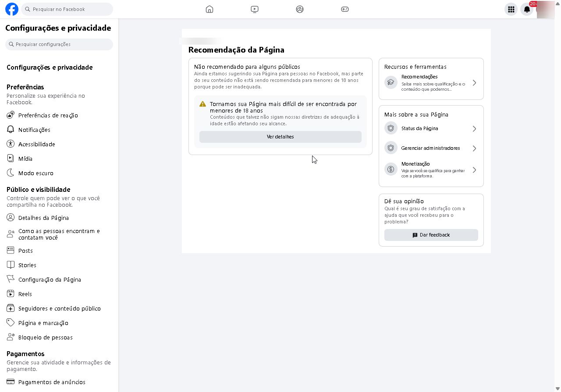Click the Dar feedback button
Viewport: 561px width, 392px height.
click(x=431, y=235)
